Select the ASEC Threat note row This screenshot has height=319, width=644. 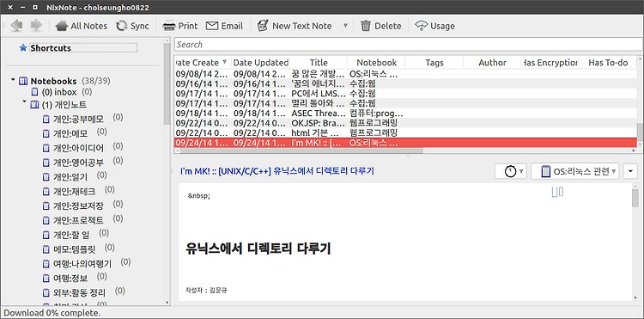(405, 113)
